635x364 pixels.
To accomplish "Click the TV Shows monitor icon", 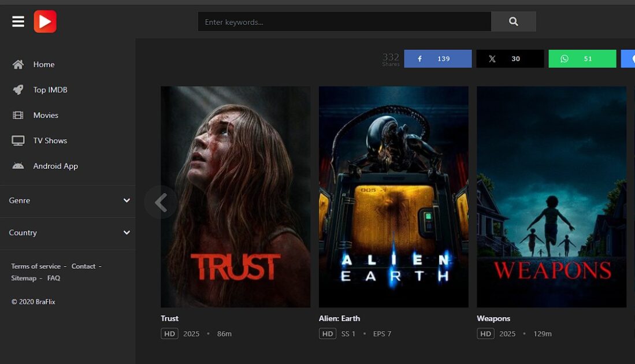I will (18, 140).
